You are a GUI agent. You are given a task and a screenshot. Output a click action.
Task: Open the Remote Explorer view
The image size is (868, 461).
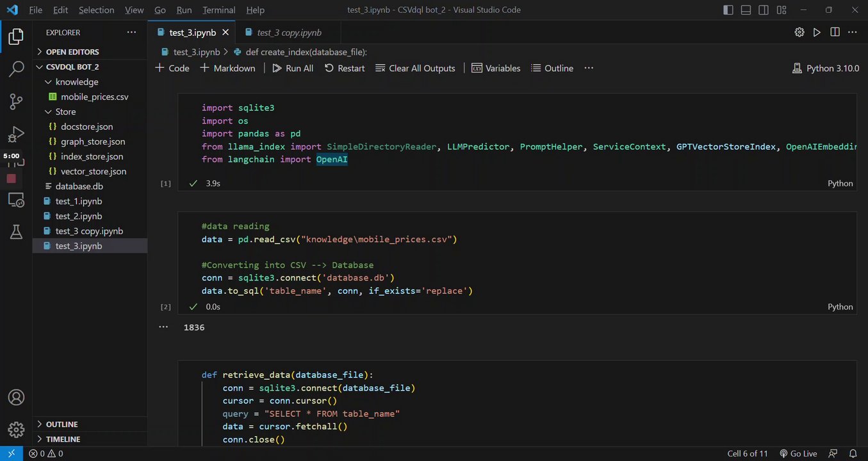[x=16, y=200]
